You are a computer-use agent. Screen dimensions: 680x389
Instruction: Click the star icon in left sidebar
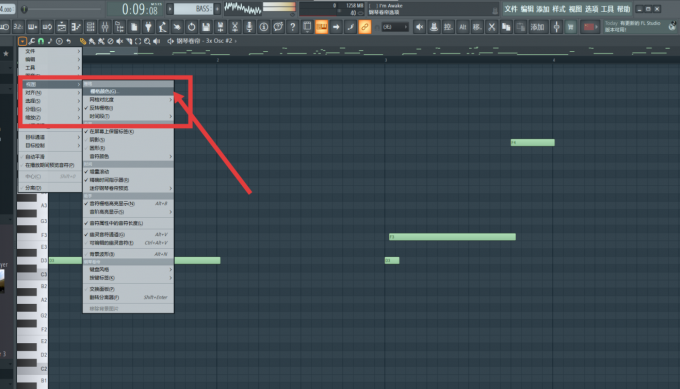[6, 54]
